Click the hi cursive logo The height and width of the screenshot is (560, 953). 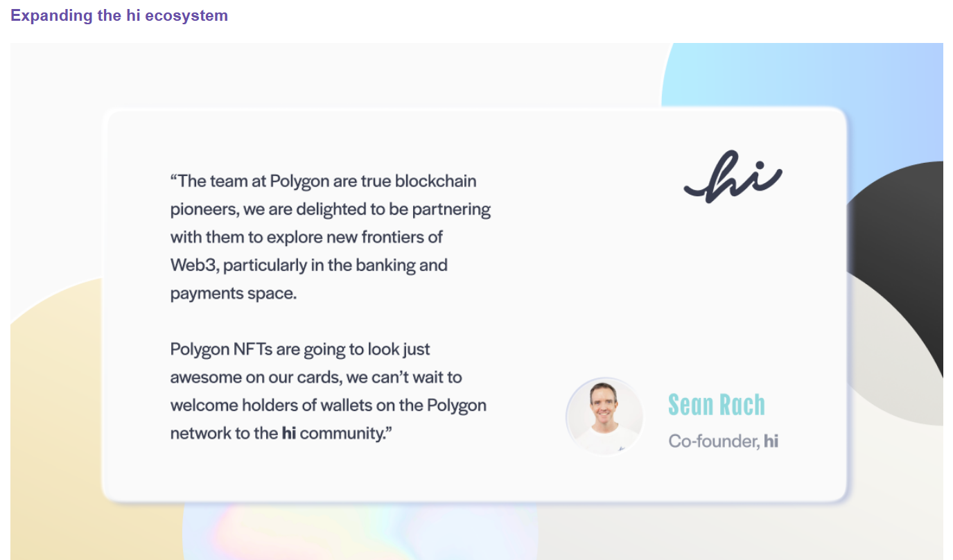[733, 177]
